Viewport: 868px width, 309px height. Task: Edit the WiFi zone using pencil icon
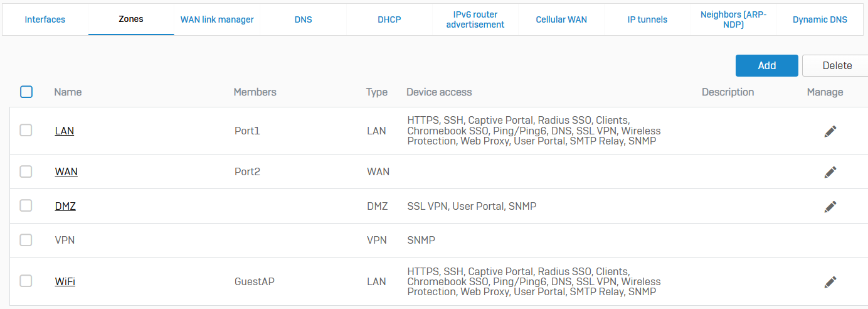[830, 282]
